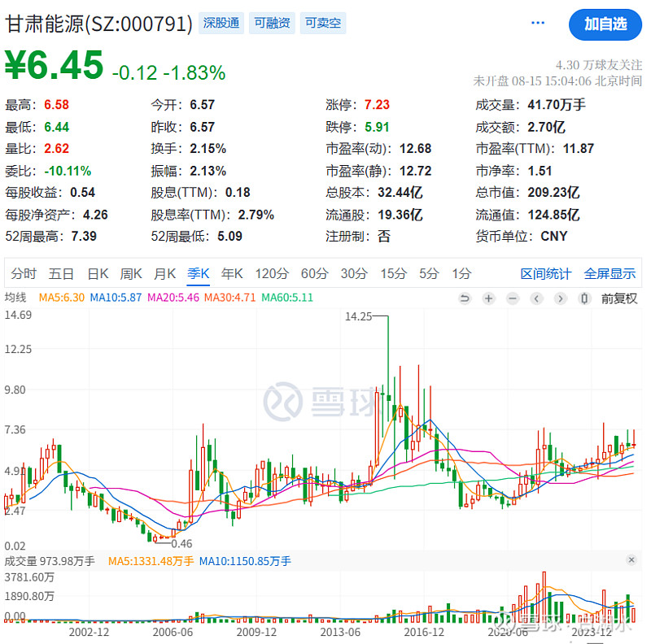The image size is (651, 644).
Task: Click the 换手 value 2.15%
Action: 208,149
